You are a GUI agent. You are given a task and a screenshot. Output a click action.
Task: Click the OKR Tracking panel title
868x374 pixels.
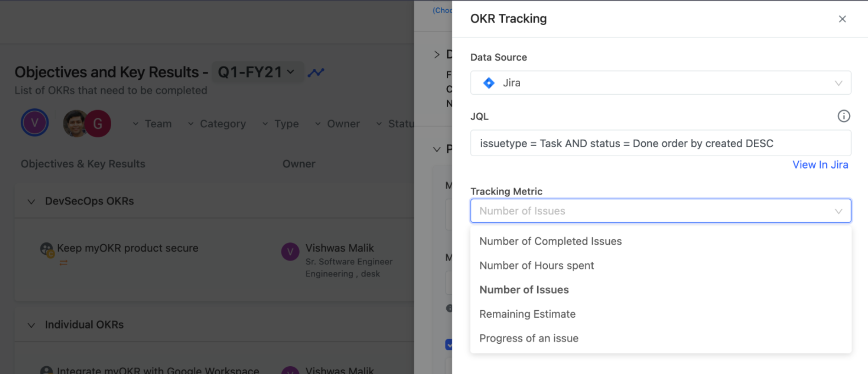click(508, 19)
